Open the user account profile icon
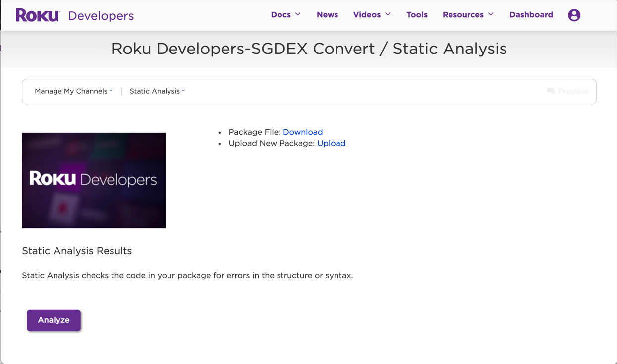617x364 pixels. 574,15
